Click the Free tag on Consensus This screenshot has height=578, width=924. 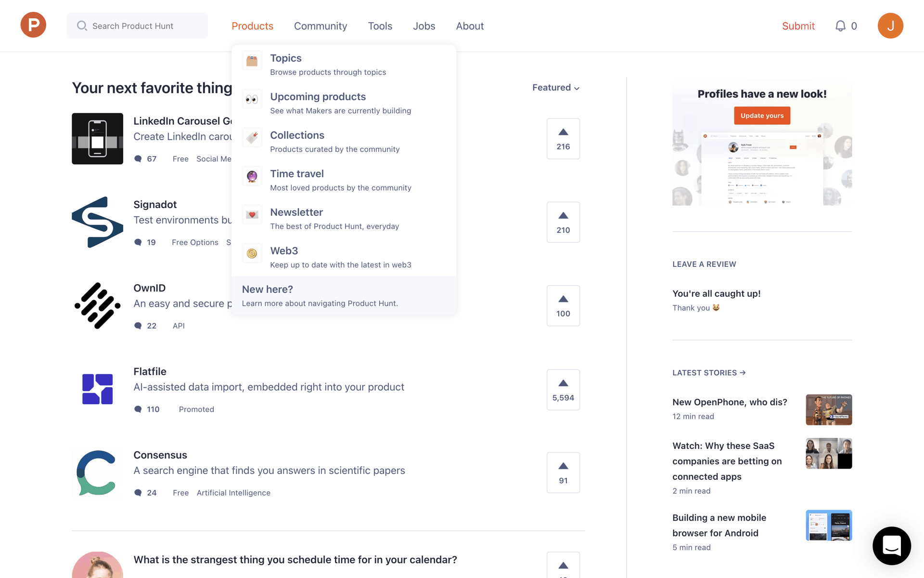[x=180, y=493]
